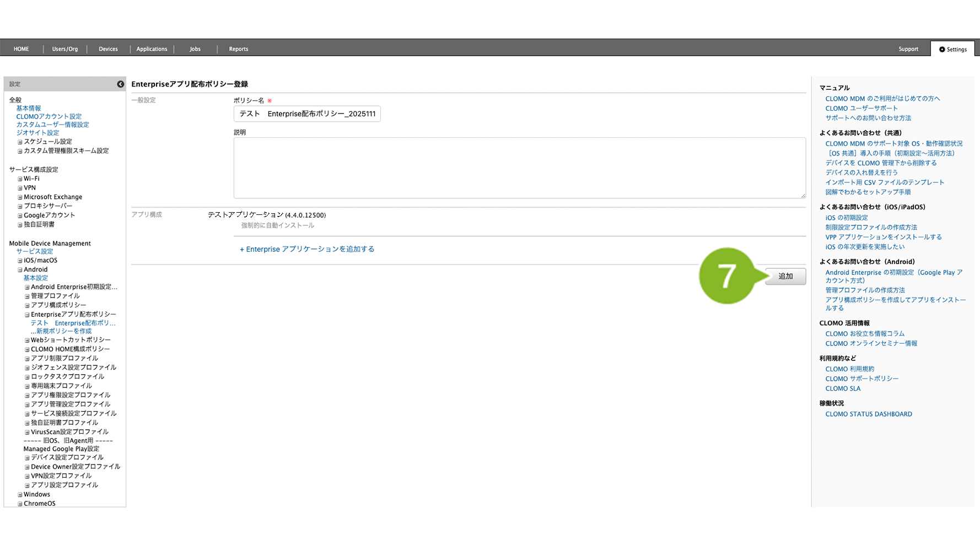980x551 pixels.
Task: Expand the Windows plus icon
Action: [20, 495]
